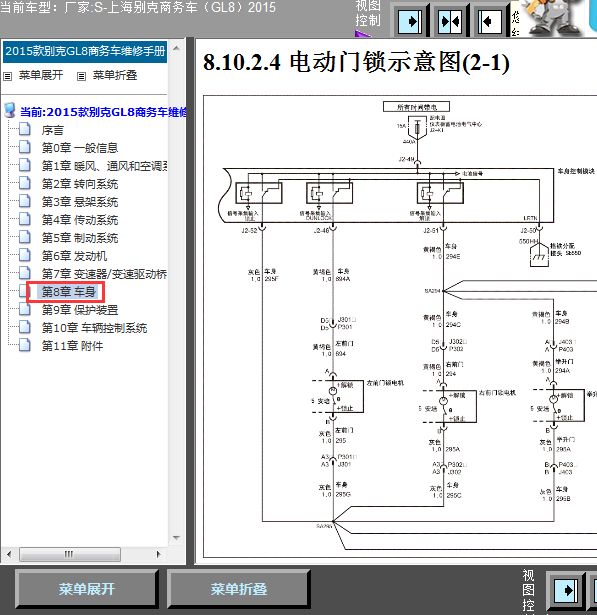The height and width of the screenshot is (615, 597).
Task: Click the top left-arrow view control icon
Action: pyautogui.click(x=490, y=21)
